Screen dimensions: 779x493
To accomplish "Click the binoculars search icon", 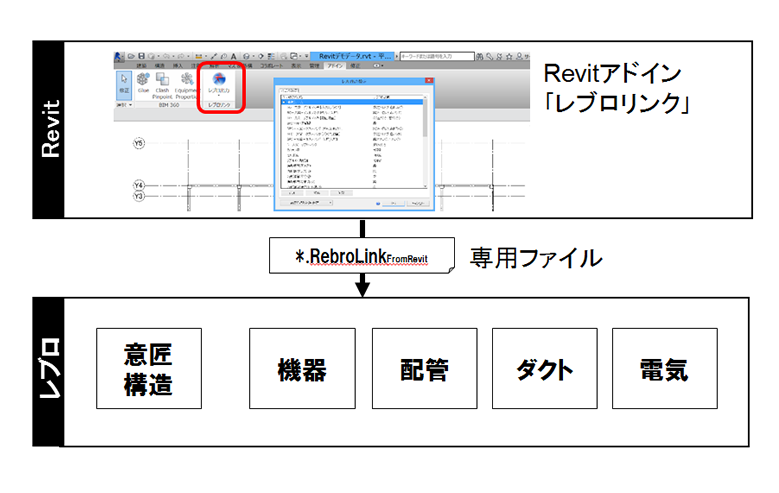I will click(x=479, y=57).
